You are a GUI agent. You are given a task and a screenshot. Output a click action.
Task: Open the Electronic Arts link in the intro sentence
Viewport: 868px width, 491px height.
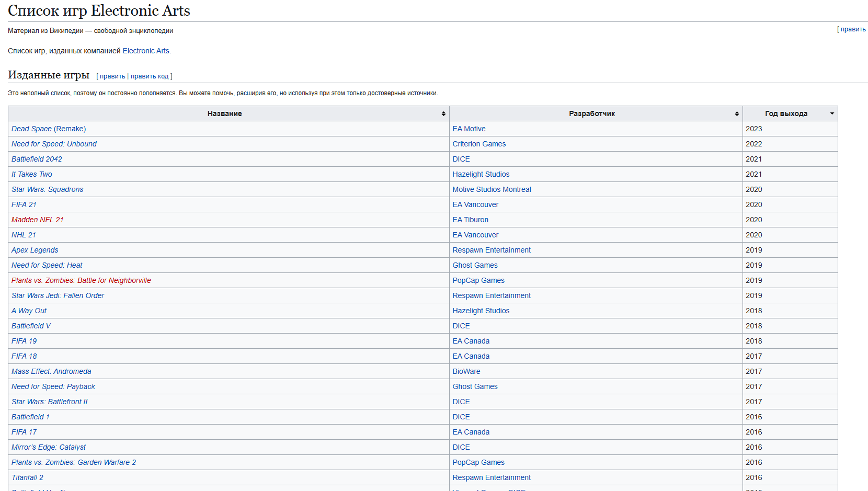click(x=146, y=51)
